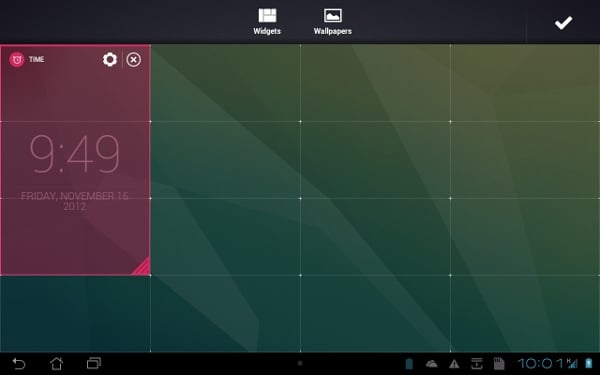
Task: Tap the Friday, November 16 date text
Action: point(75,201)
